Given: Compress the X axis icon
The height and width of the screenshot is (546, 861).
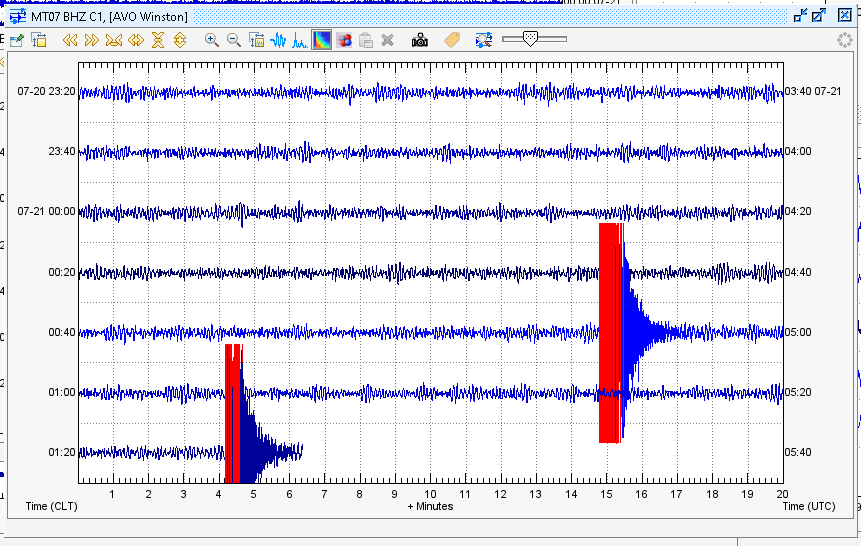Looking at the screenshot, I should click(x=114, y=40).
